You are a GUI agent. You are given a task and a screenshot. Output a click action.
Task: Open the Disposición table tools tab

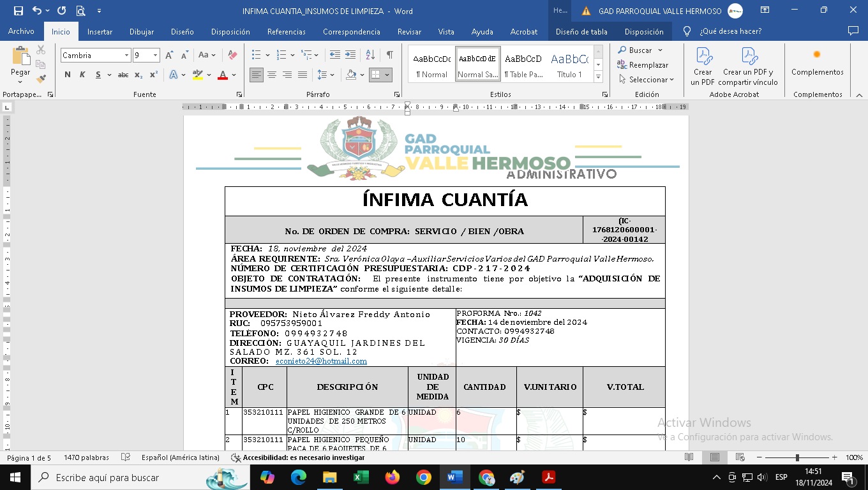(643, 31)
